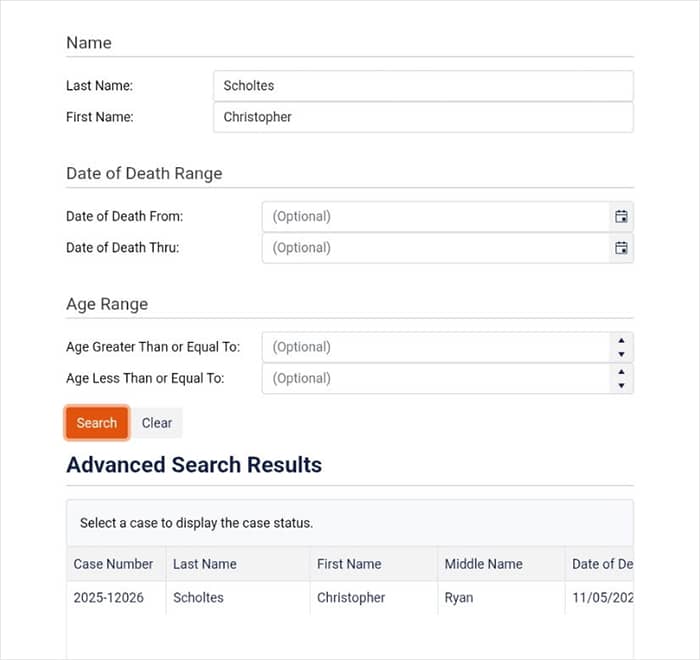700x660 pixels.
Task: Focus the Last Name input field
Action: (x=422, y=86)
